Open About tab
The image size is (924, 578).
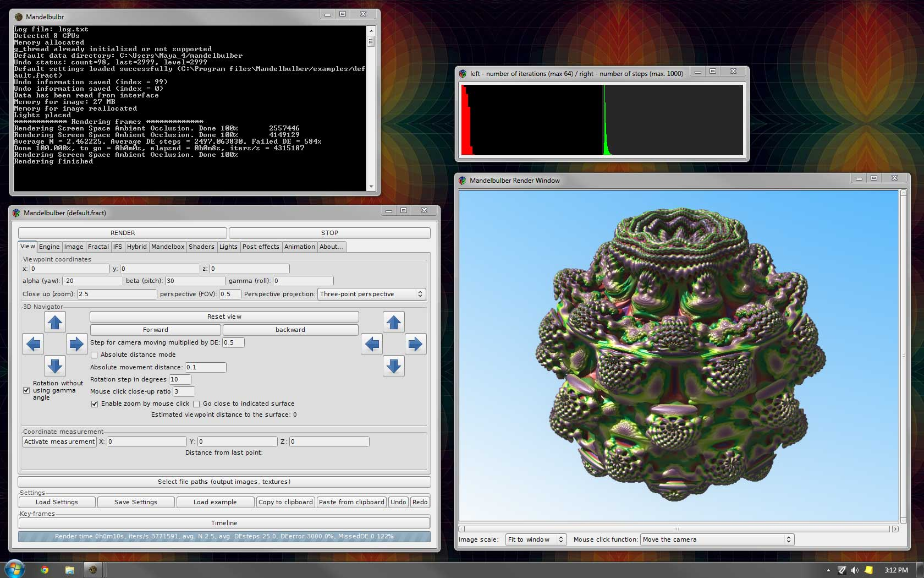pyautogui.click(x=332, y=247)
